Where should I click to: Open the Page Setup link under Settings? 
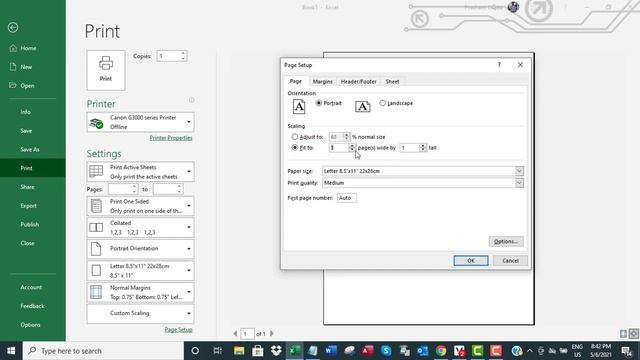pos(178,330)
